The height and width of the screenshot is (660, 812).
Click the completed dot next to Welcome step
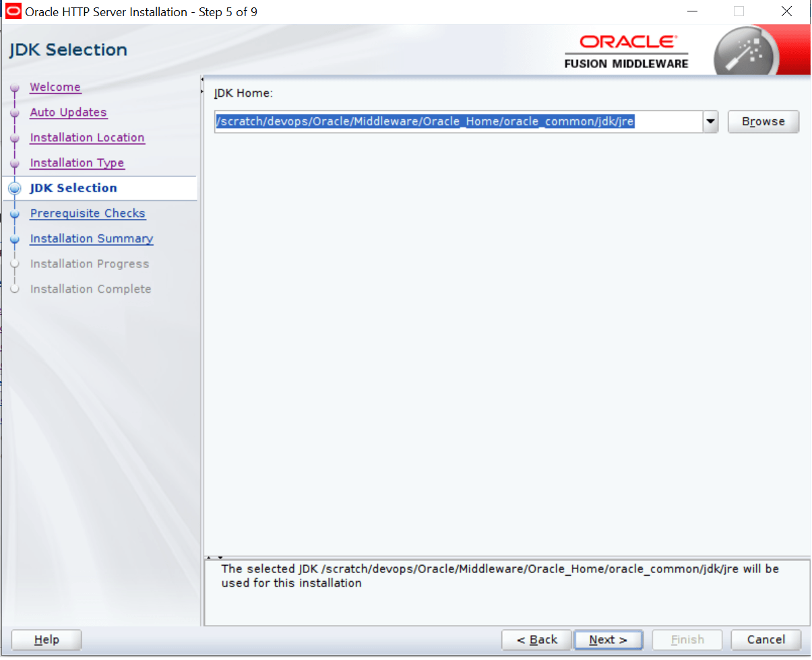coord(15,87)
